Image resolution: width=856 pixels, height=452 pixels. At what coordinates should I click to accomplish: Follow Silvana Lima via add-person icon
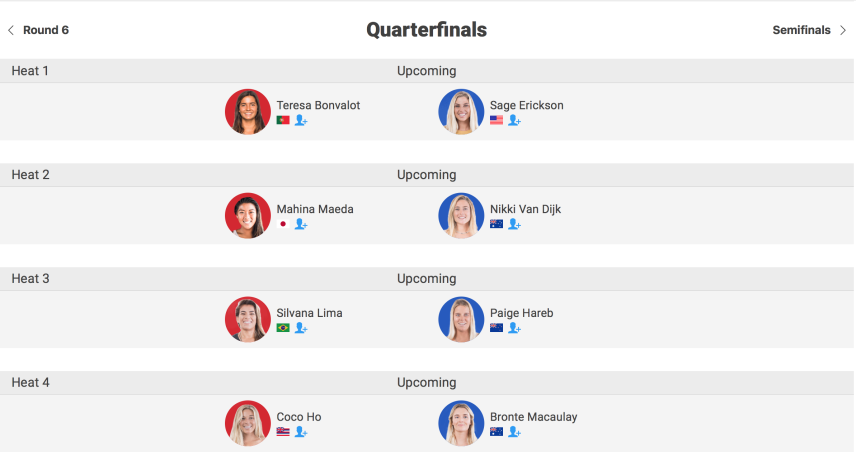click(301, 328)
